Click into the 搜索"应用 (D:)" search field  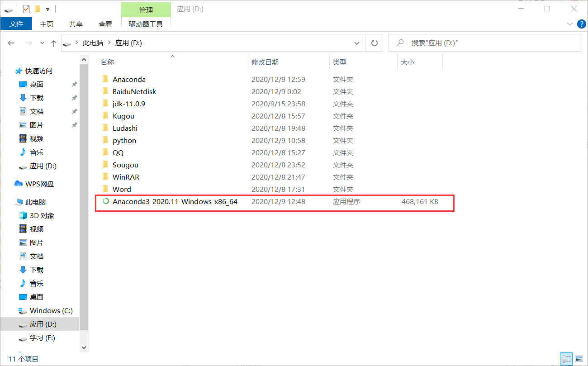[x=485, y=43]
